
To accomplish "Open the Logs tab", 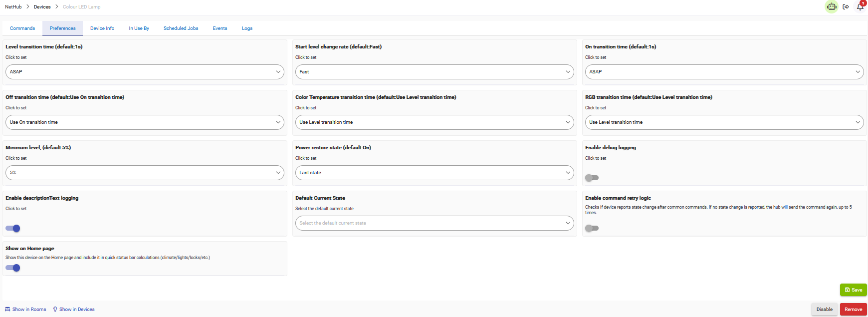I will (247, 28).
